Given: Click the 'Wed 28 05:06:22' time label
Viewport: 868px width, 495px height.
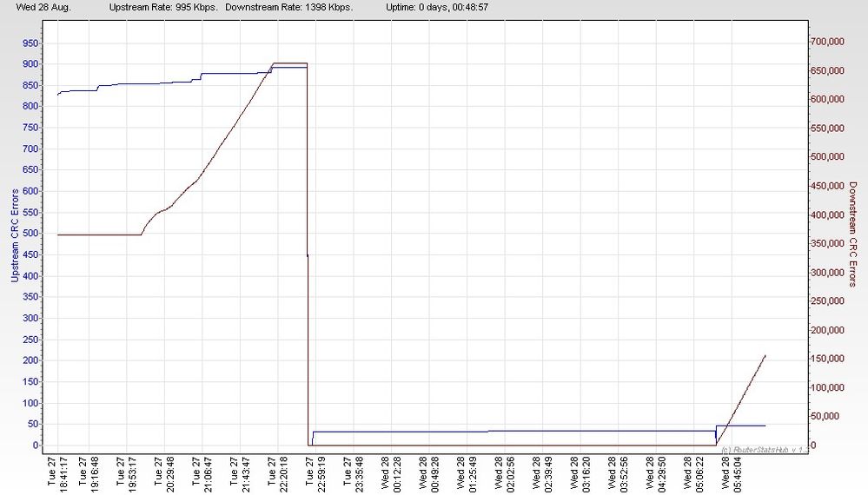Looking at the screenshot, I should [x=693, y=474].
